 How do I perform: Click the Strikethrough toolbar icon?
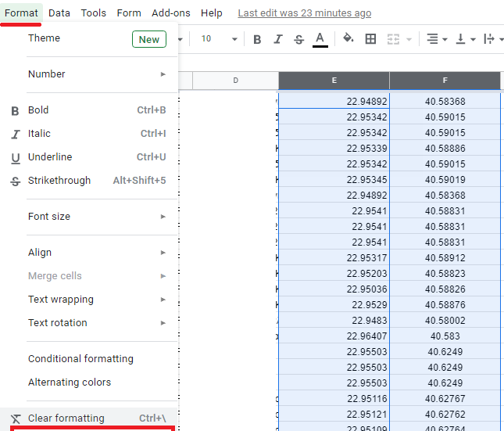[299, 39]
